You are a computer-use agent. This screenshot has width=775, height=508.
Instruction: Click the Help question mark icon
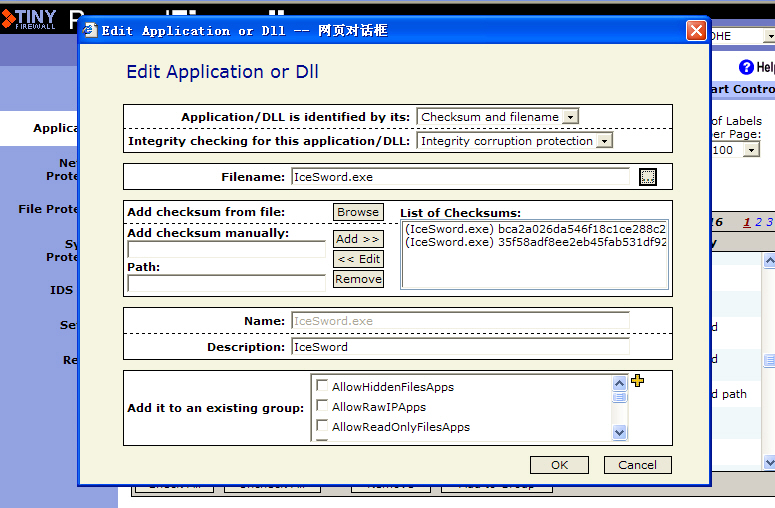pyautogui.click(x=746, y=67)
